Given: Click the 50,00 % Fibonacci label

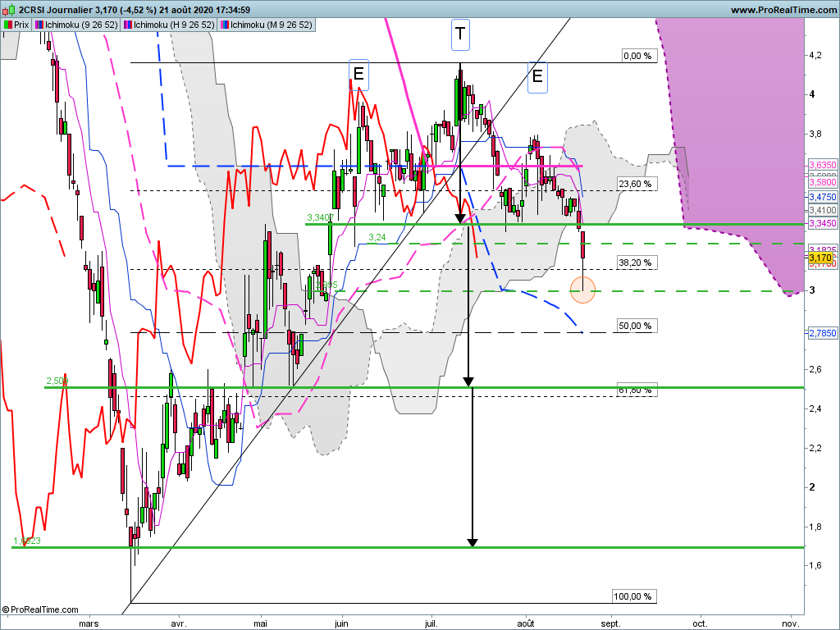Looking at the screenshot, I should pyautogui.click(x=636, y=326).
